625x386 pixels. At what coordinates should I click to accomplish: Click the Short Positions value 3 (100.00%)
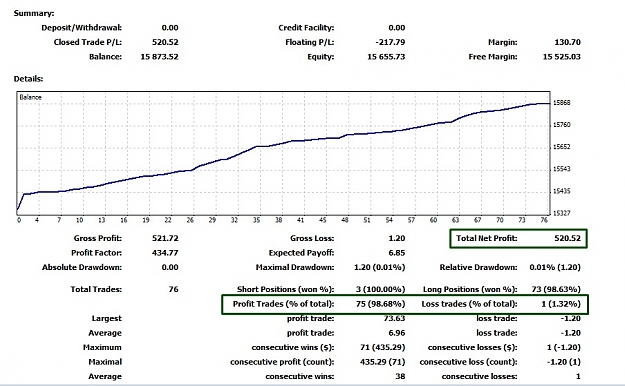tap(380, 289)
